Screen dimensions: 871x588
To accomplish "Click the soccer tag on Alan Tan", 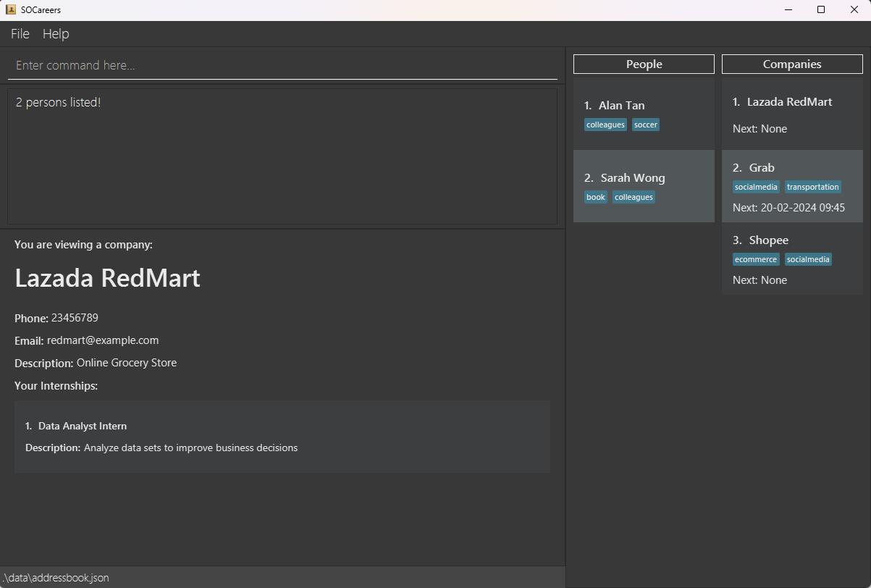I will 646,125.
